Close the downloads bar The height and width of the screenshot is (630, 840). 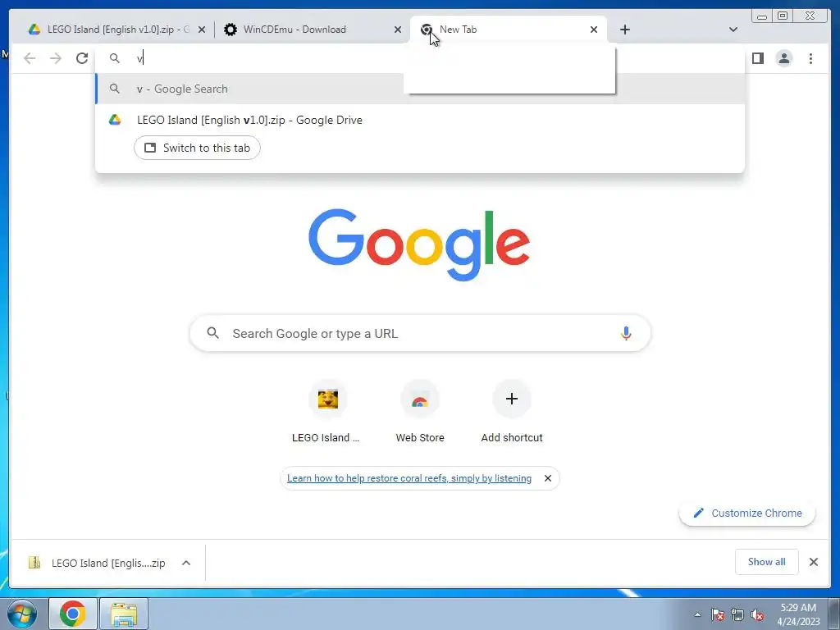coord(813,561)
